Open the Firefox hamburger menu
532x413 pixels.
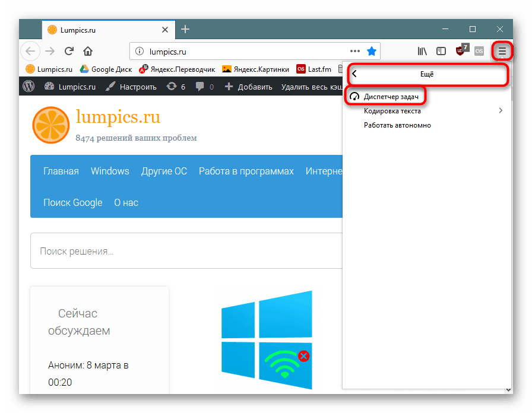coord(502,51)
